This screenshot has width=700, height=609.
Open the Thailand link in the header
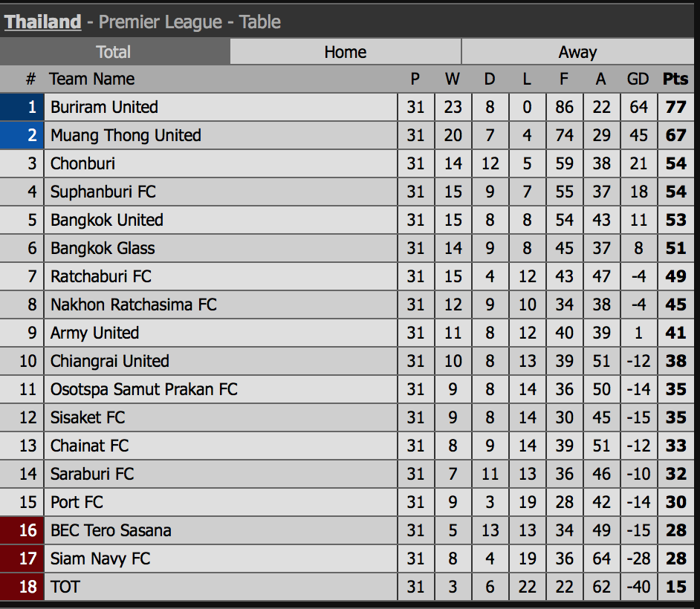(x=43, y=22)
